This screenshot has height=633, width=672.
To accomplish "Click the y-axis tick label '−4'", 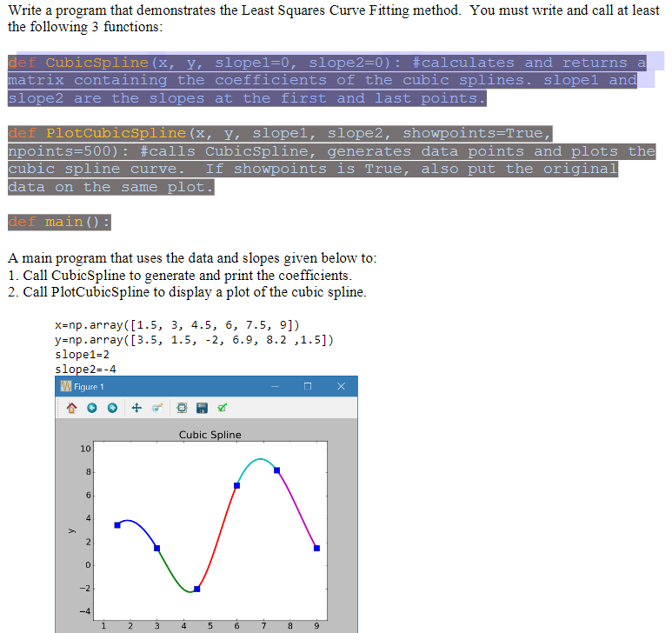I will pos(85,611).
